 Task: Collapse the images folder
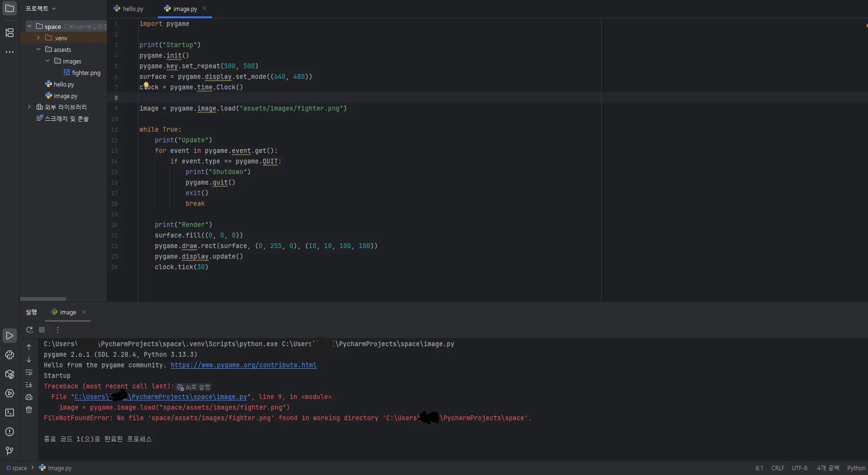[48, 61]
